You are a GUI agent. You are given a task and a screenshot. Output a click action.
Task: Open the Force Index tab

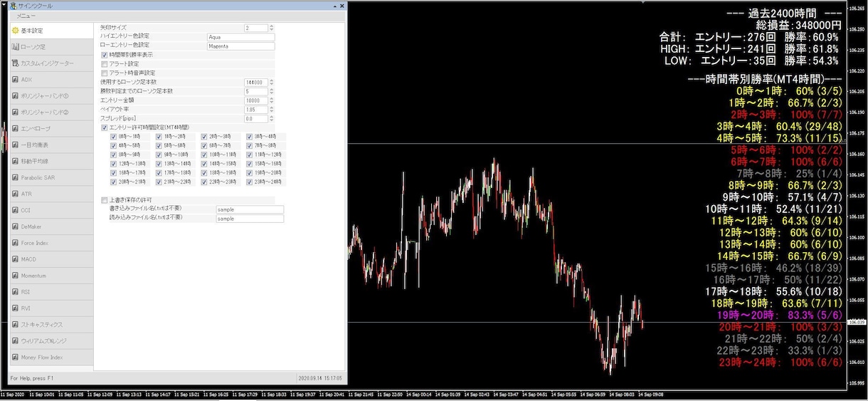coord(51,243)
